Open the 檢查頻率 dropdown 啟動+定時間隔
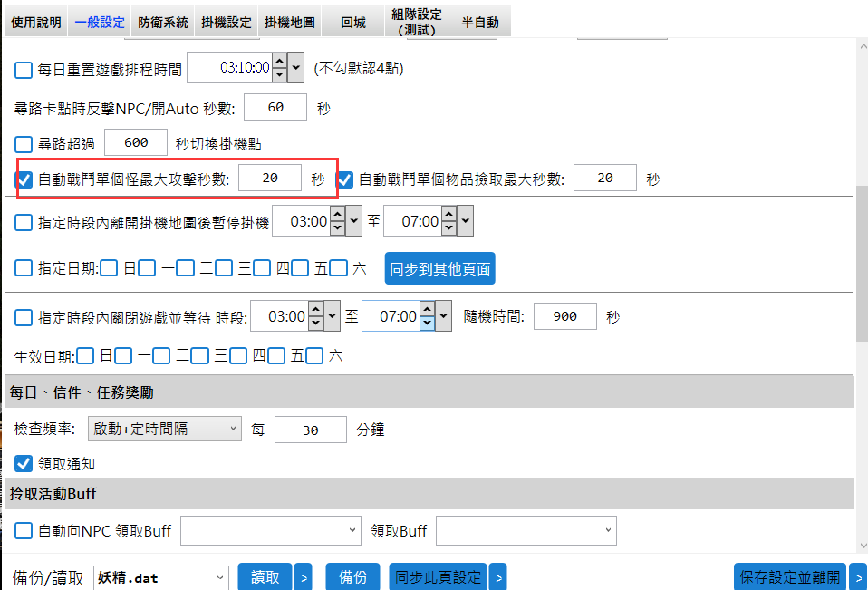Viewport: 868px width, 590px height. point(164,429)
